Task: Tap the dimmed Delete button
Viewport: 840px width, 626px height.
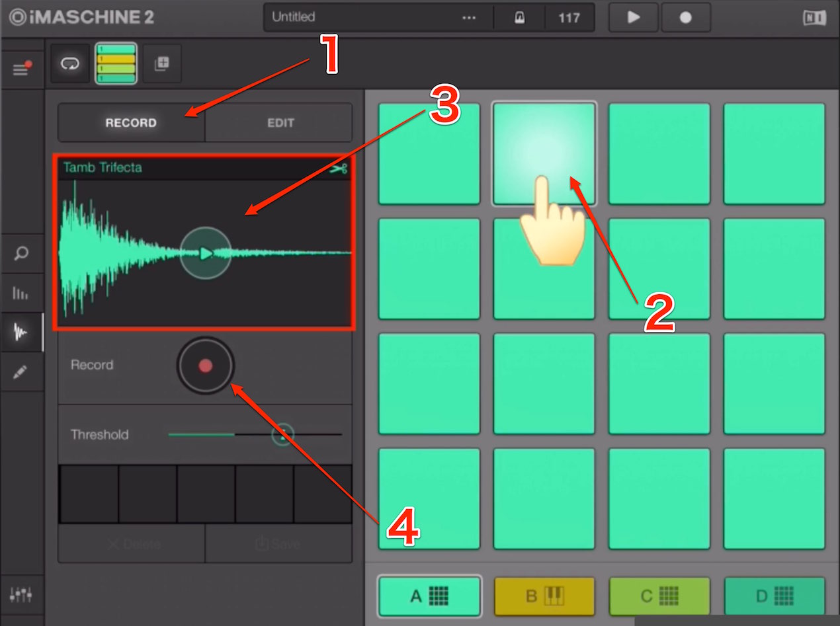Action: (x=132, y=544)
